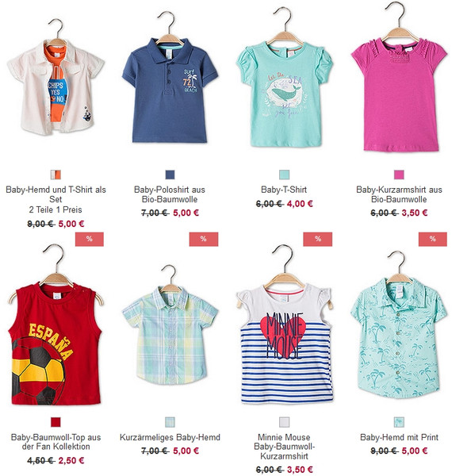Click the % badge above Minnie Mouse shirt
471x476 pixels.
318,239
